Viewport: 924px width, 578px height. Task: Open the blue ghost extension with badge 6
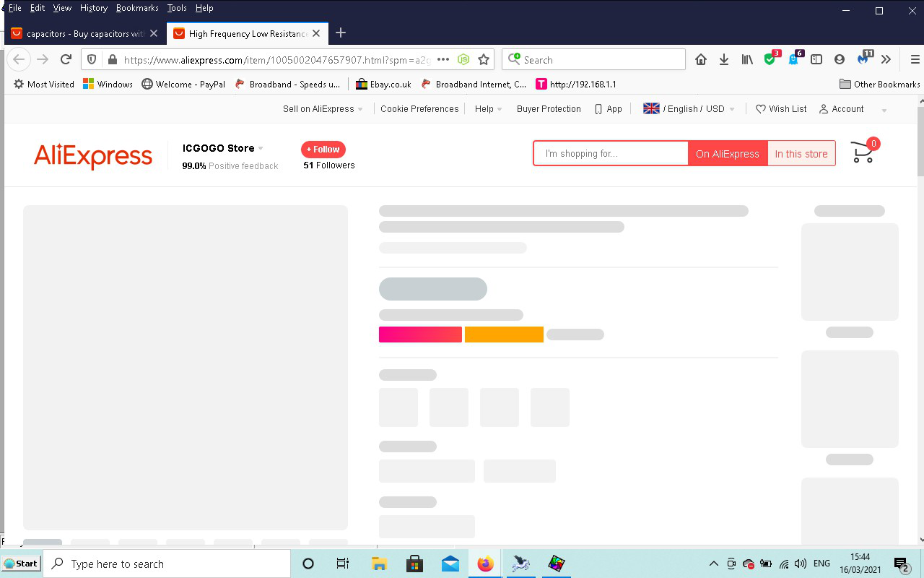click(x=794, y=59)
